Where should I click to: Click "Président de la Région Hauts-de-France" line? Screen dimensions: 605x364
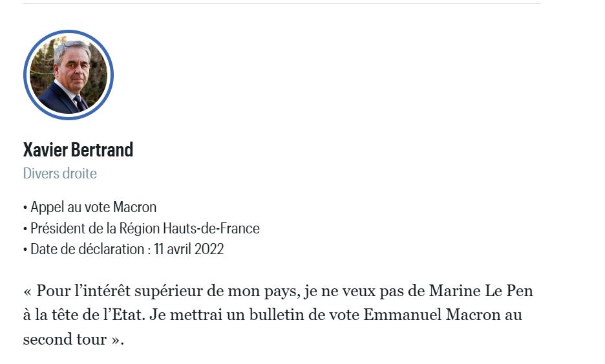(x=145, y=228)
